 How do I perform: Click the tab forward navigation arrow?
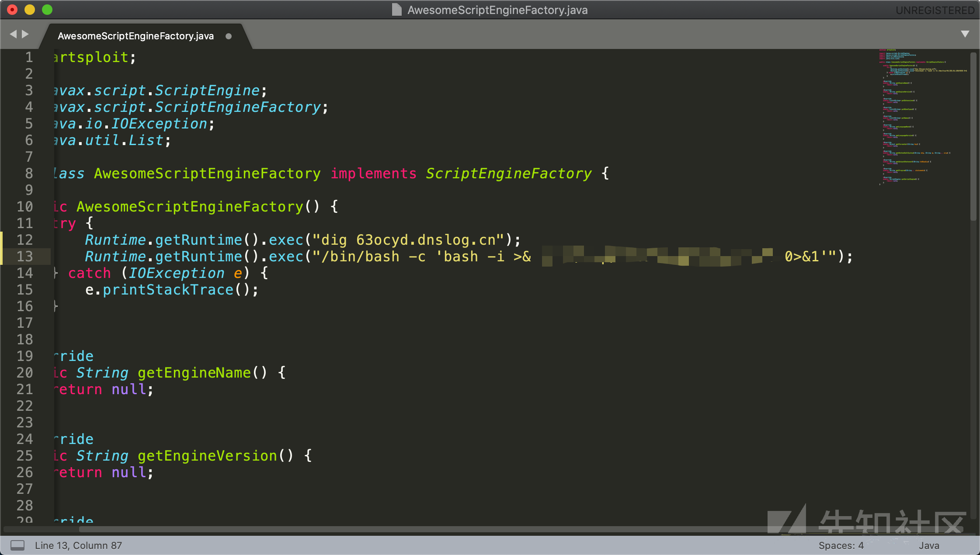point(25,34)
